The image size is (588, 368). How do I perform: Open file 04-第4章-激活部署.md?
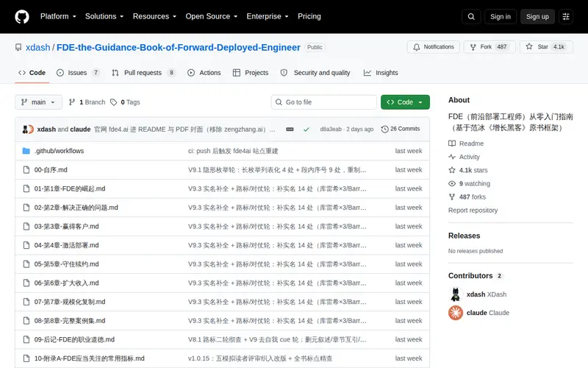(66, 245)
